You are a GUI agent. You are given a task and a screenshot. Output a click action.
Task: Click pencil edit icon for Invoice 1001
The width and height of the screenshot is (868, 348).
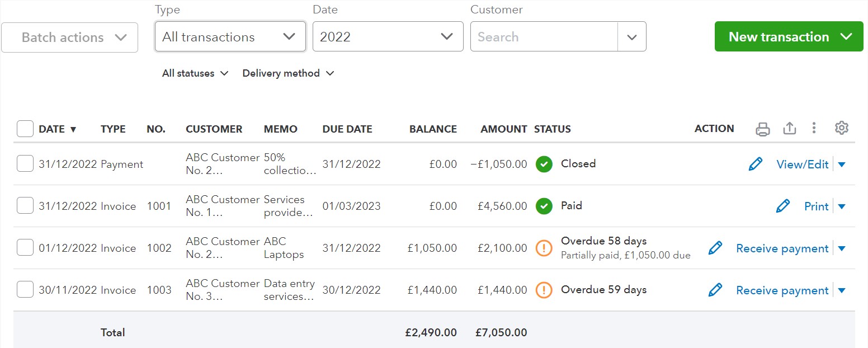click(x=783, y=206)
